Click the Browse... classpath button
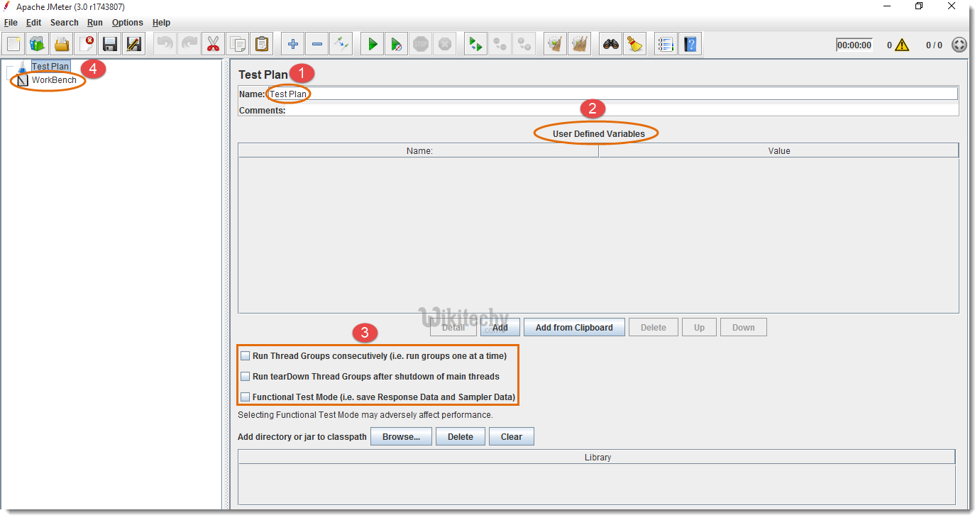 click(401, 436)
